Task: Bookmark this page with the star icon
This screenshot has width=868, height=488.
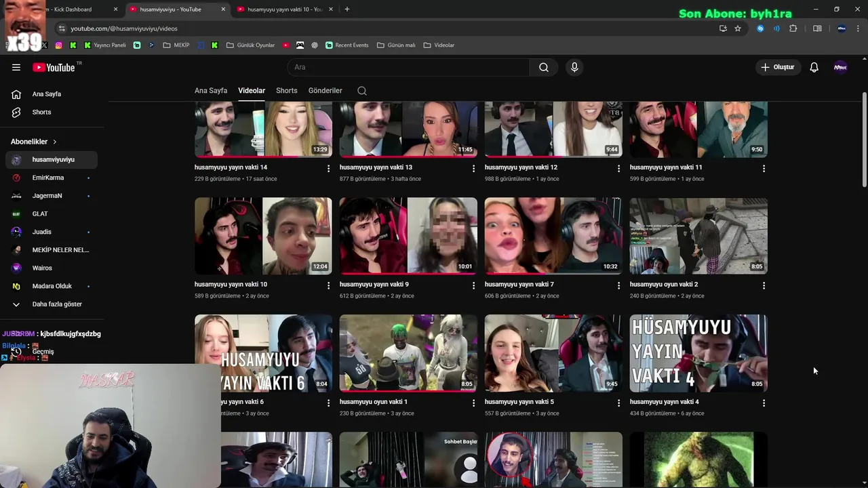Action: coord(738,28)
